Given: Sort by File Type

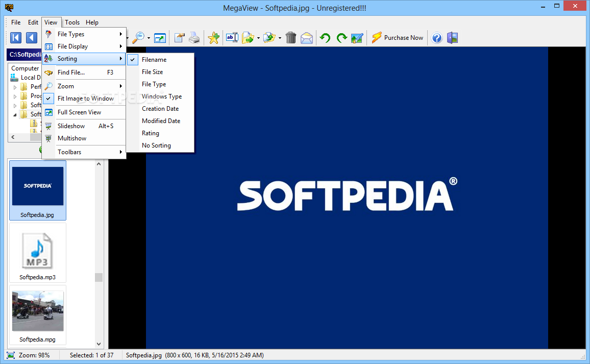Looking at the screenshot, I should (160, 84).
